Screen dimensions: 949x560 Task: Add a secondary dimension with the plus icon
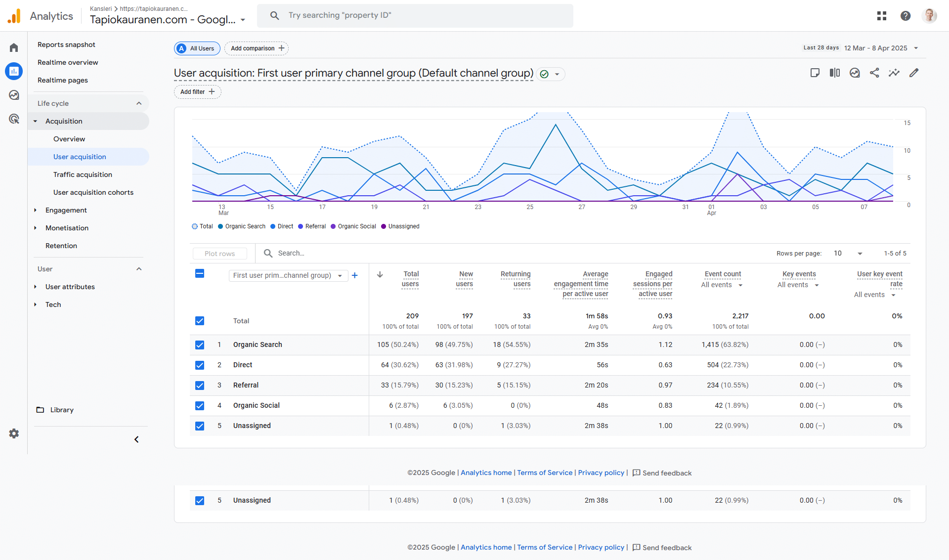click(x=354, y=275)
